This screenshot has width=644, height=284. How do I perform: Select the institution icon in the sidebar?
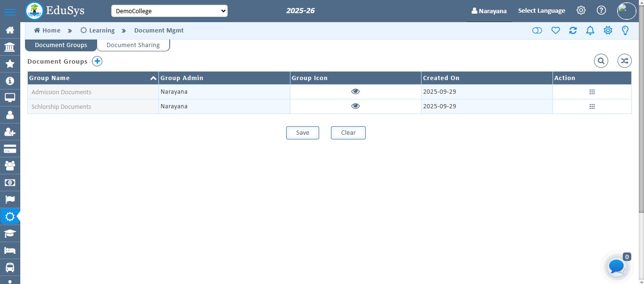(x=10, y=47)
